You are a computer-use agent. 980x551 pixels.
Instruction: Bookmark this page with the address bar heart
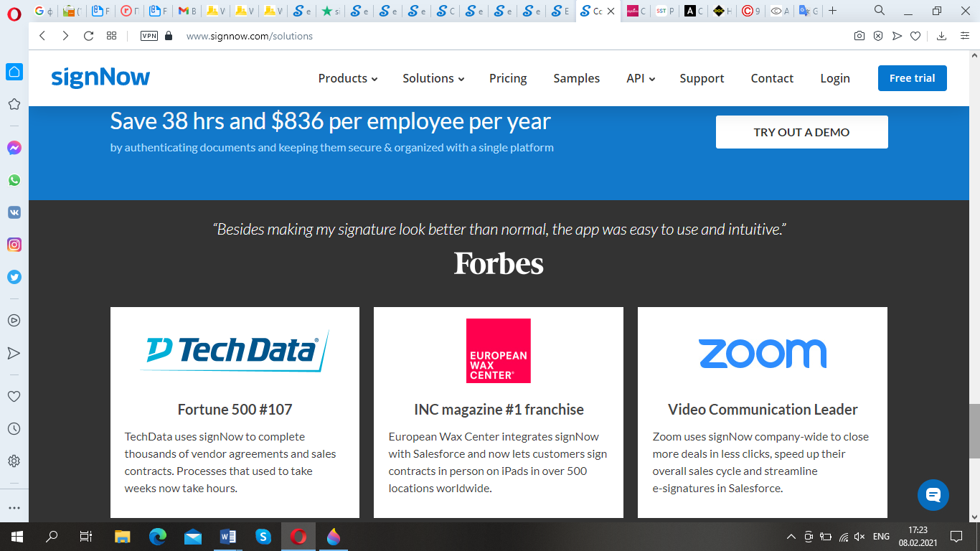[x=915, y=36]
